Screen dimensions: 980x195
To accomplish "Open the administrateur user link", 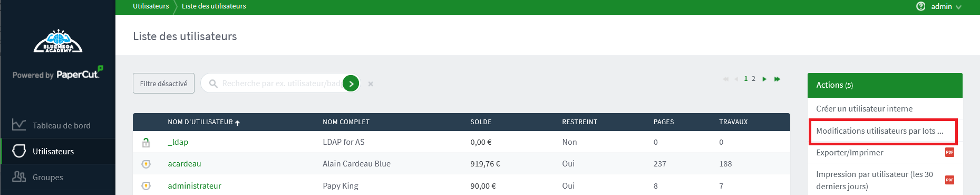I will [x=195, y=185].
